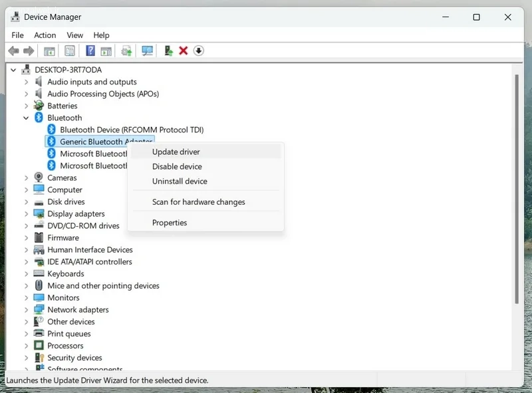Select the Generic Bluetooth Adapter entry
This screenshot has width=532, height=393.
point(106,142)
